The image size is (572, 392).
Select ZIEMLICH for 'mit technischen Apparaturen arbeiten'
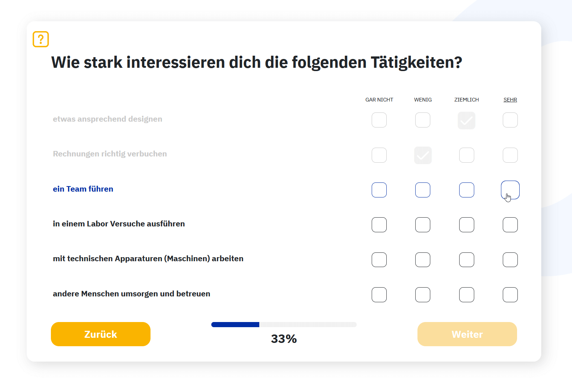coord(467,259)
